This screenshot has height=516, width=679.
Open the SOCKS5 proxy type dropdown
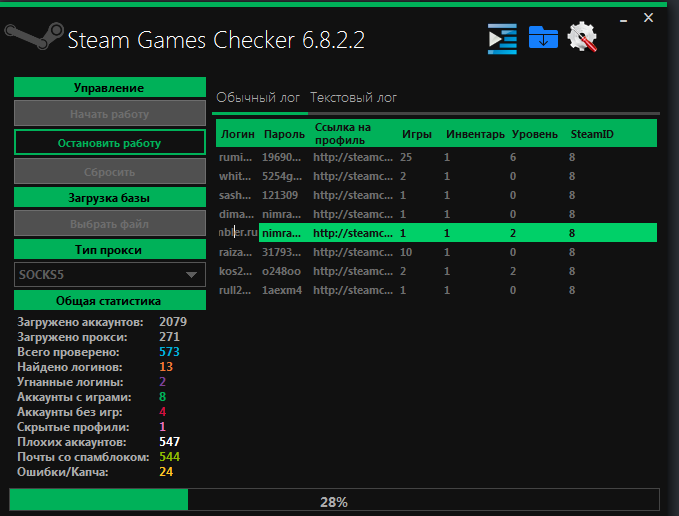pyautogui.click(x=110, y=274)
